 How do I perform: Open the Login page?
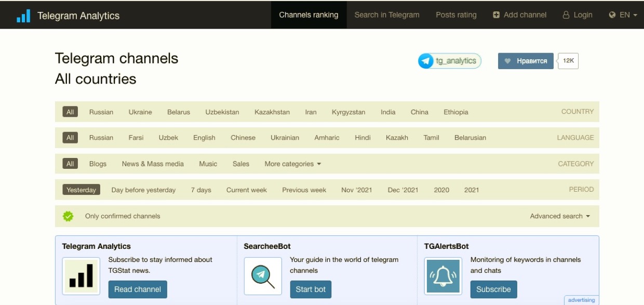click(578, 15)
